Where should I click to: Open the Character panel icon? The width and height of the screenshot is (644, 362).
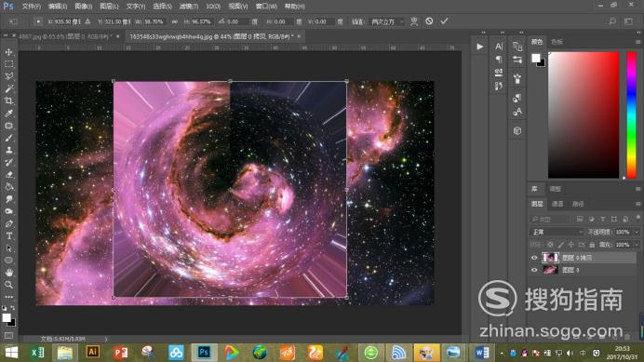pos(499,47)
